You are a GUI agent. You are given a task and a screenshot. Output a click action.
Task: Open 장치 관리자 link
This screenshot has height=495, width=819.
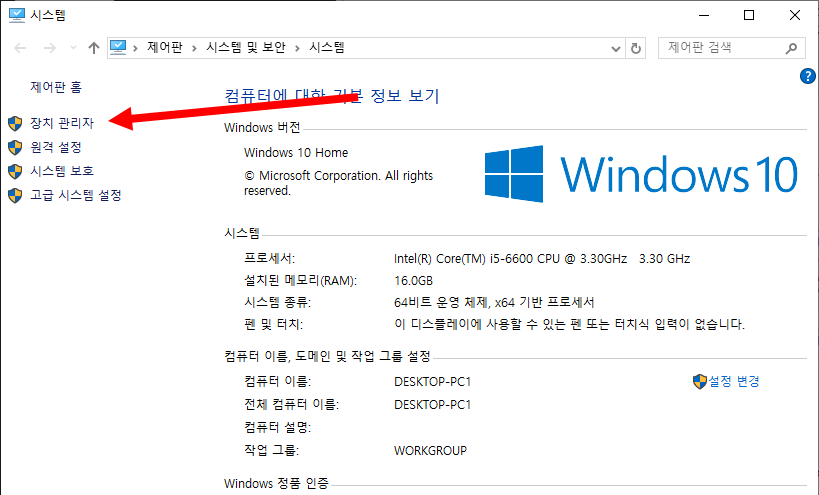pyautogui.click(x=62, y=123)
